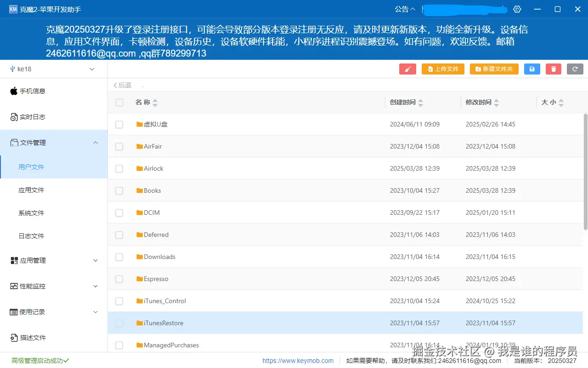
Task: Click the 新建文件夹 new folder button
Action: coord(494,69)
